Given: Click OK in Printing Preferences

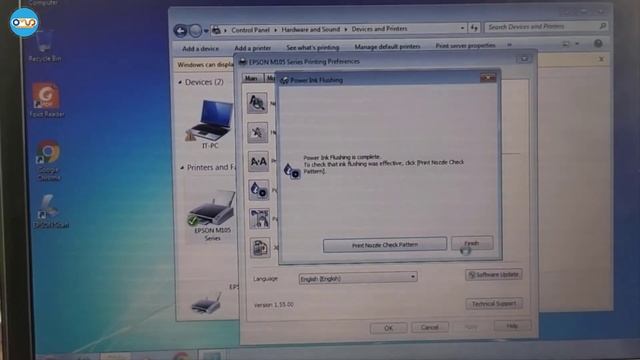Looking at the screenshot, I should pyautogui.click(x=389, y=328).
